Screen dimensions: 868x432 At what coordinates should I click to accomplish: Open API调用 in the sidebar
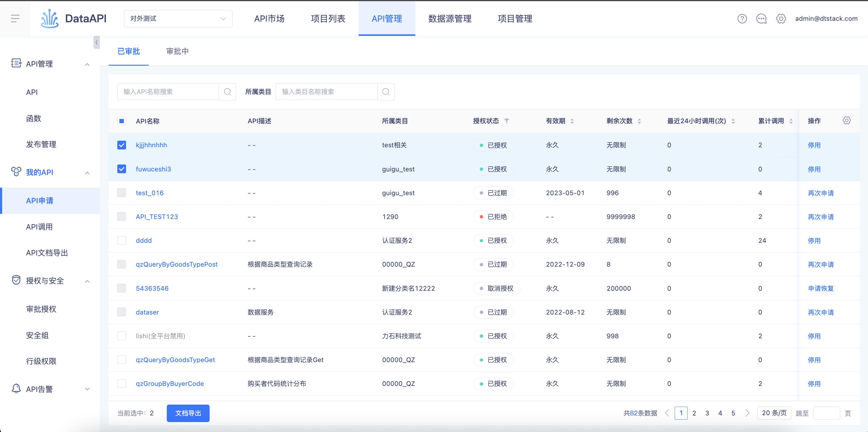click(40, 227)
